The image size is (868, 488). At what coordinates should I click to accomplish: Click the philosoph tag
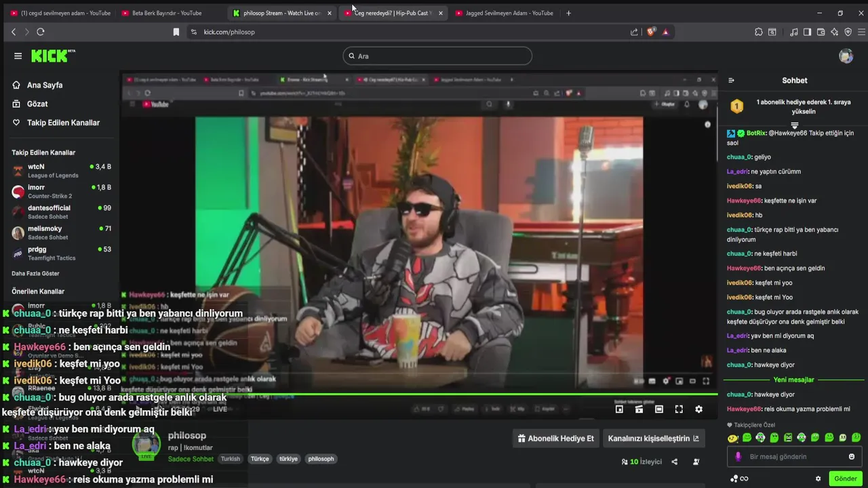click(x=321, y=459)
